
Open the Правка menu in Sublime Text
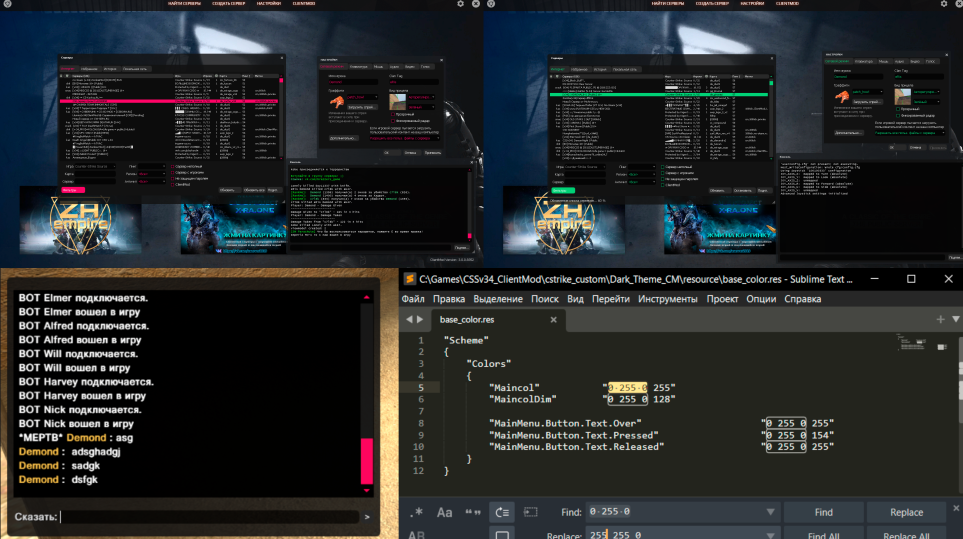pyautogui.click(x=448, y=298)
